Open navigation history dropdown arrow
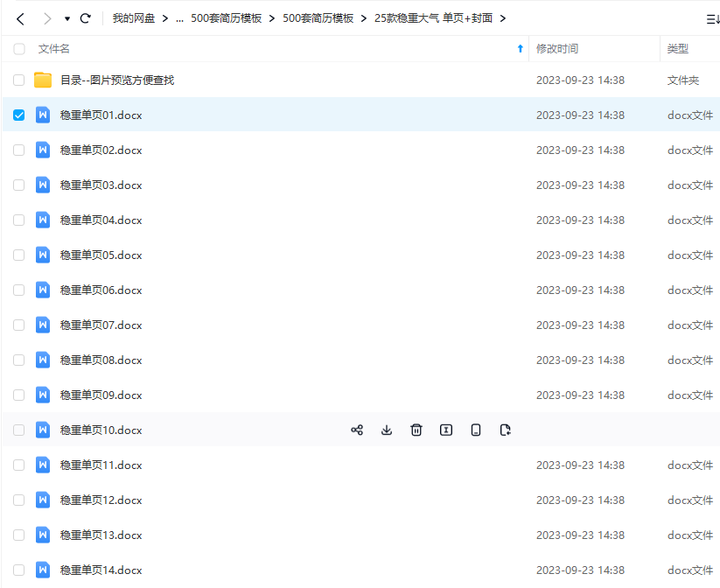This screenshot has height=588, width=720. (x=67, y=19)
